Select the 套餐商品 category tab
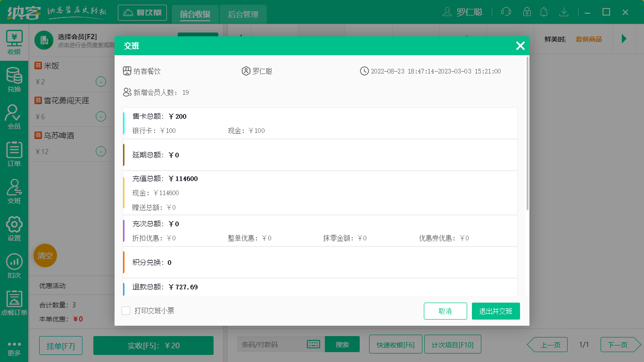The image size is (644, 362). click(589, 39)
